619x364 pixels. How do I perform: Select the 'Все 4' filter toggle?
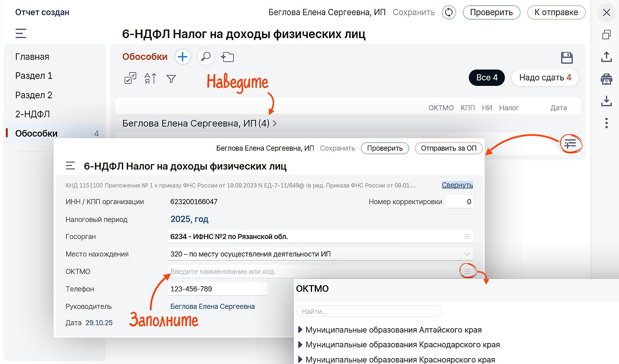[x=486, y=78]
